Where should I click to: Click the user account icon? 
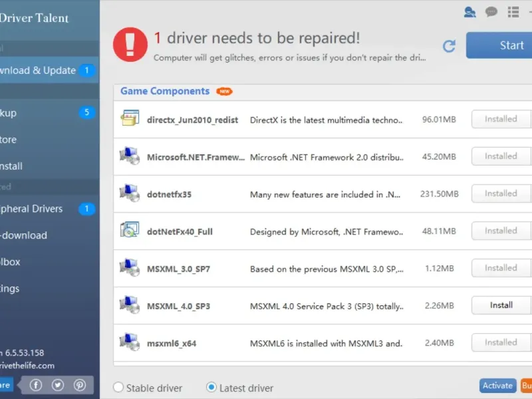click(x=470, y=12)
